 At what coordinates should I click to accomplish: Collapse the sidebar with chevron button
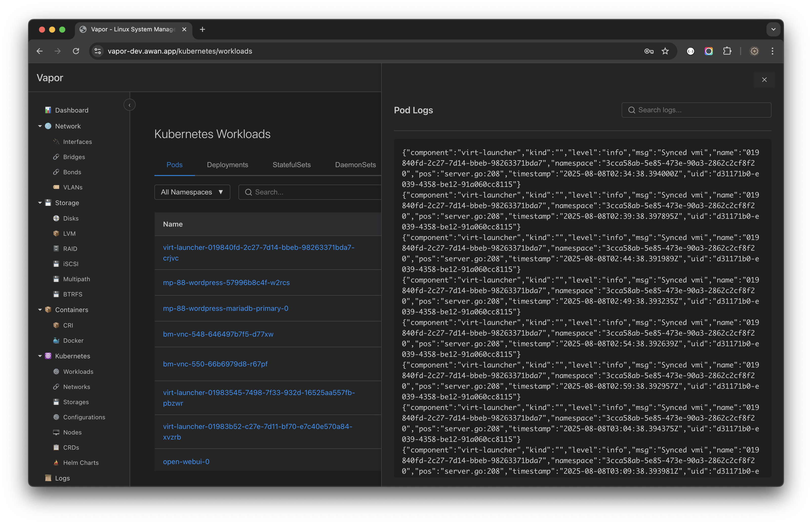pos(129,105)
